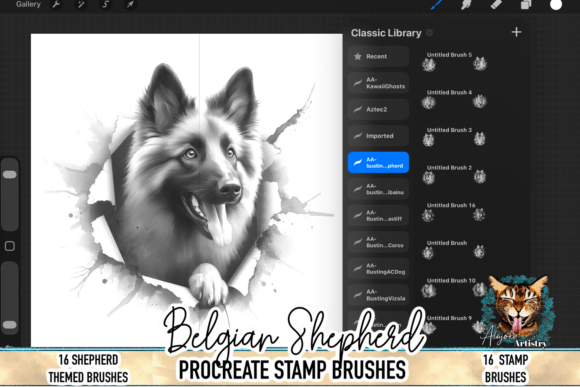
Task: Choose Untitled Brush 9 stamp
Action: click(x=454, y=324)
